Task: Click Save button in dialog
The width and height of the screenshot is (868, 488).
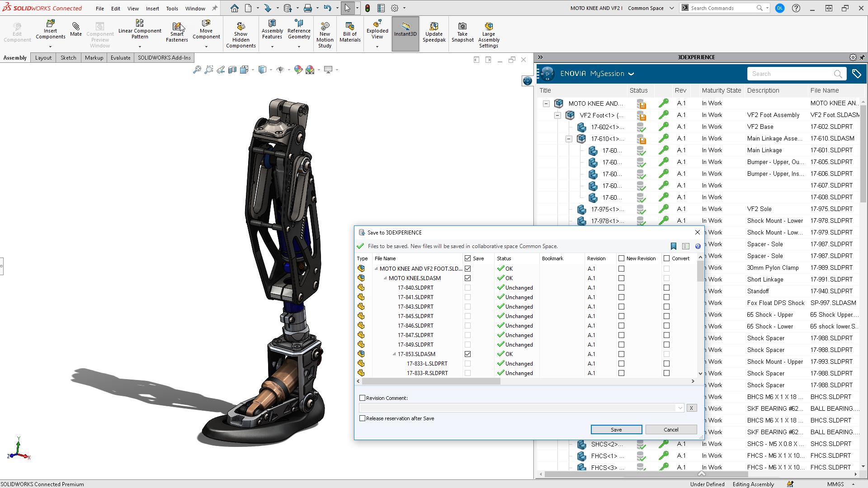Action: point(616,429)
